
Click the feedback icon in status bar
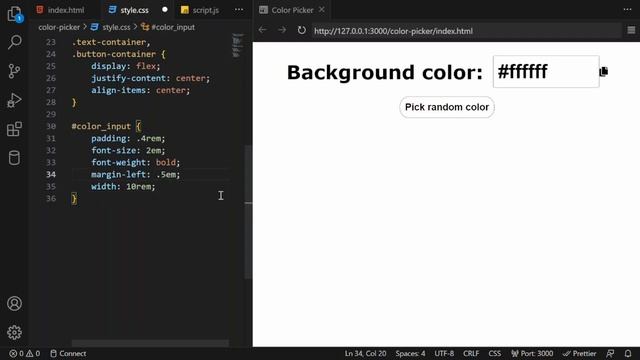point(610,353)
